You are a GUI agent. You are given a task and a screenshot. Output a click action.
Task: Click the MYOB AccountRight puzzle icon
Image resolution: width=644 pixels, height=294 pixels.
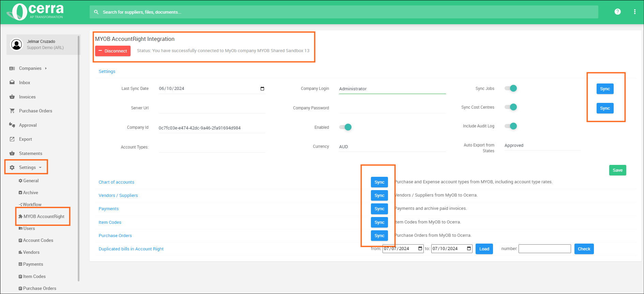20,217
